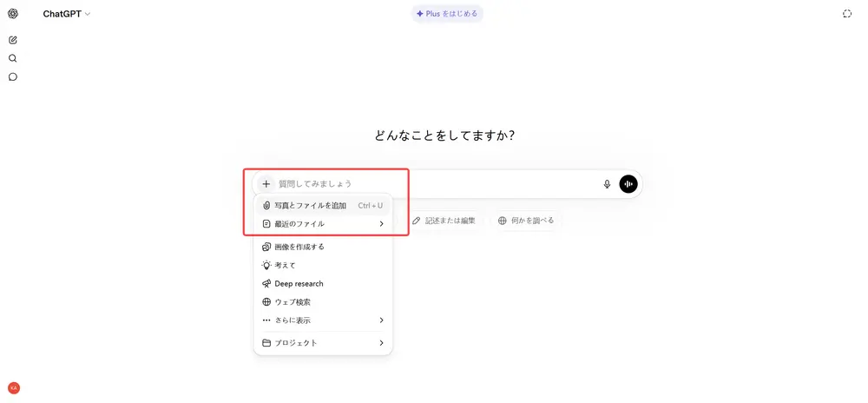Start a new chat with the pencil icon
The height and width of the screenshot is (403, 868).
[13, 40]
